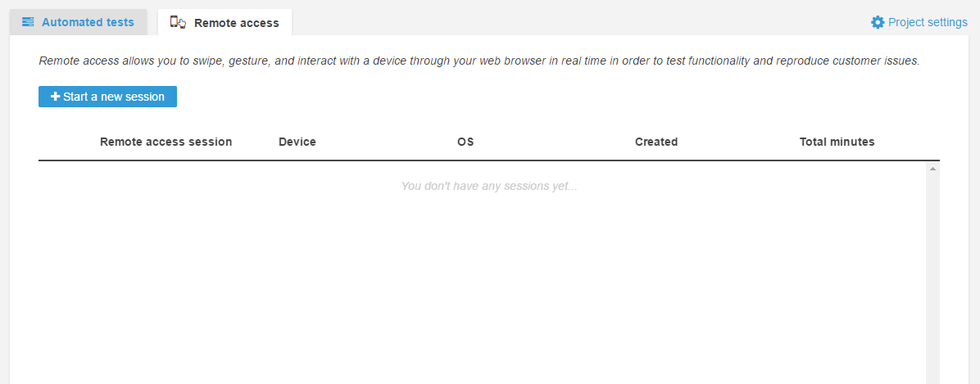Screen dimensions: 980x384
Task: Sort sessions by Device column header
Action: 297,142
